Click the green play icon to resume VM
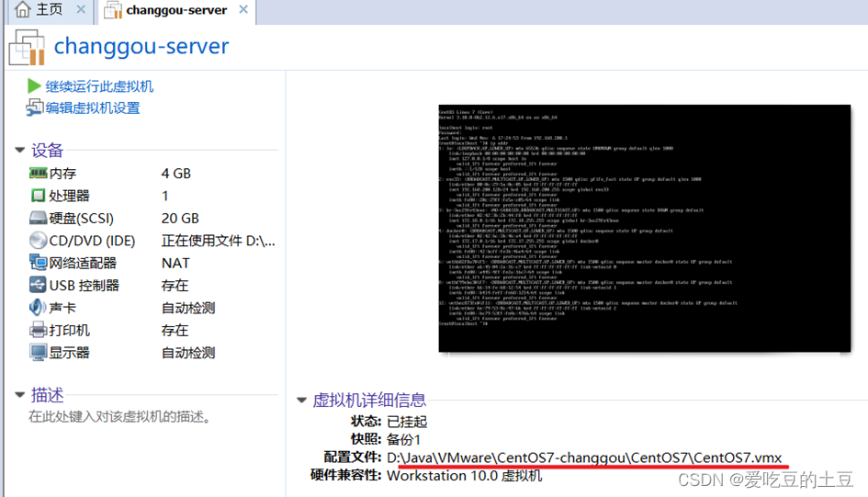 point(34,85)
